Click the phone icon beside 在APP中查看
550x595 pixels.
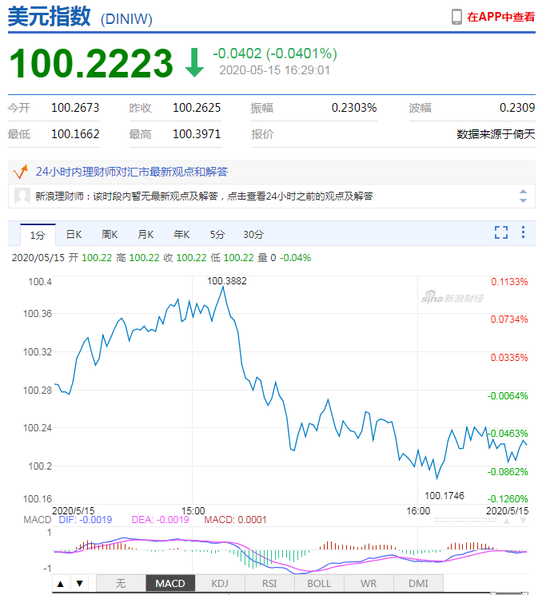[x=457, y=17]
